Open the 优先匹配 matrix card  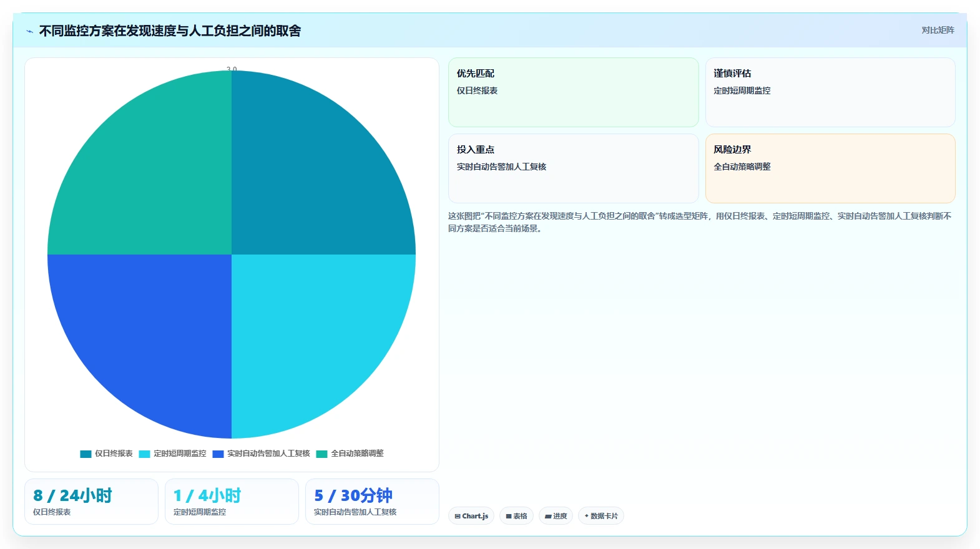[574, 92]
